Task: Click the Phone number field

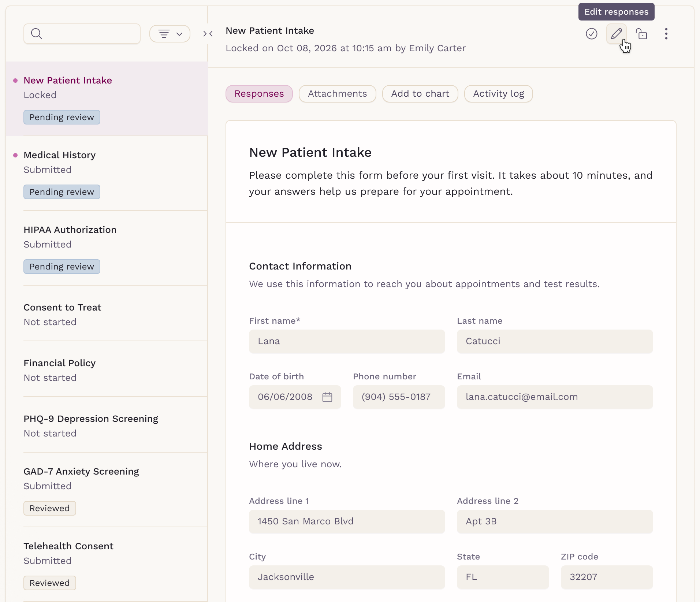Action: point(399,397)
